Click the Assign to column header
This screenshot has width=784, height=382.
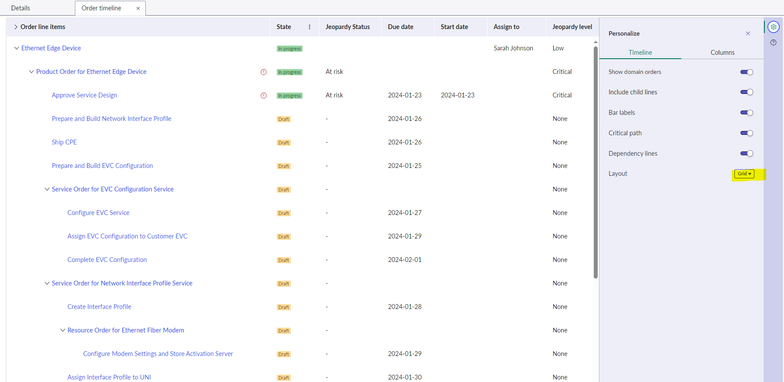tap(506, 27)
